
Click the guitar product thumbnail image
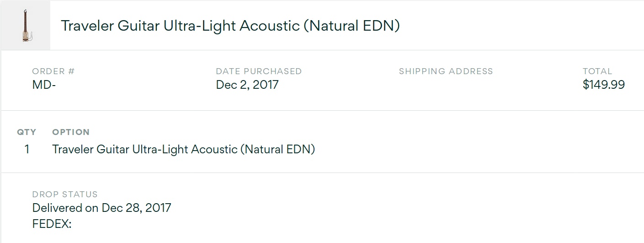click(x=25, y=26)
